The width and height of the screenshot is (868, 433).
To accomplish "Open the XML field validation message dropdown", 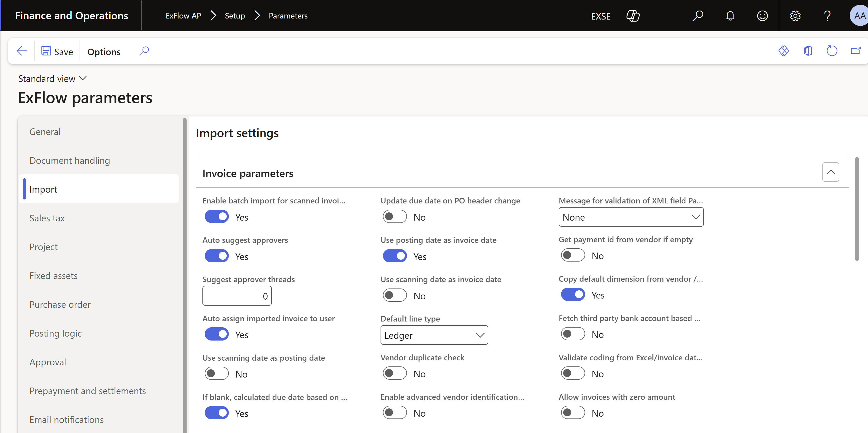I will point(631,217).
